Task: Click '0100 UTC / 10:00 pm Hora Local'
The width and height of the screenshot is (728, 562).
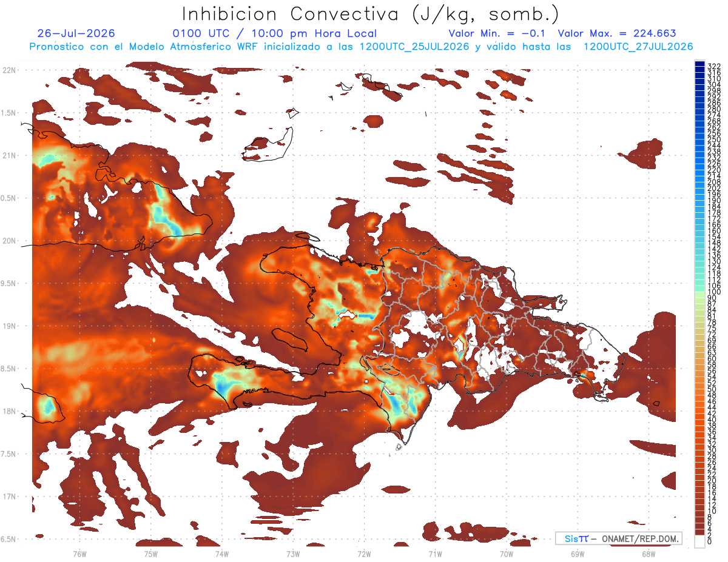Action: tap(275, 34)
